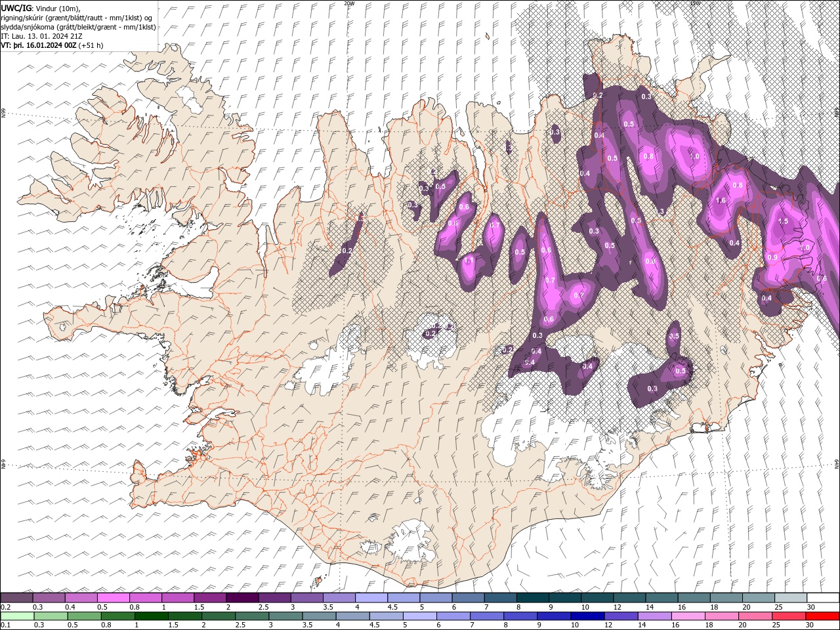Pick the 0.3 mauve swatch in snowfall legend

point(49,598)
